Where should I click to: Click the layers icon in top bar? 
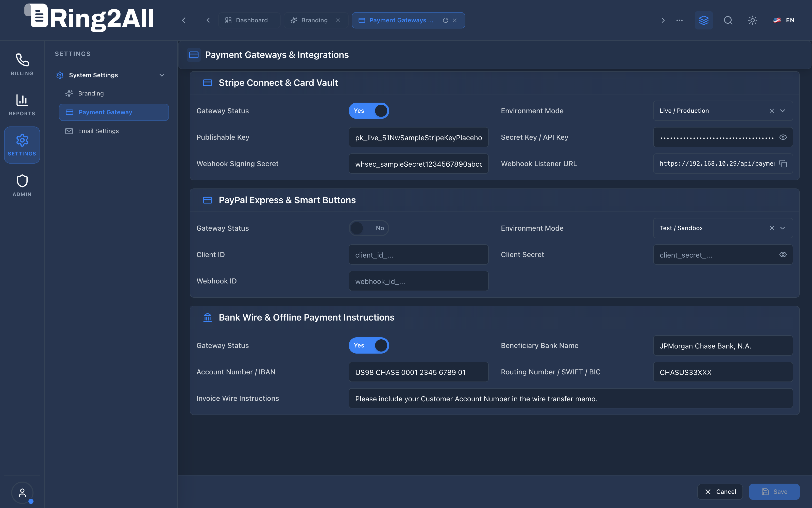point(704,20)
